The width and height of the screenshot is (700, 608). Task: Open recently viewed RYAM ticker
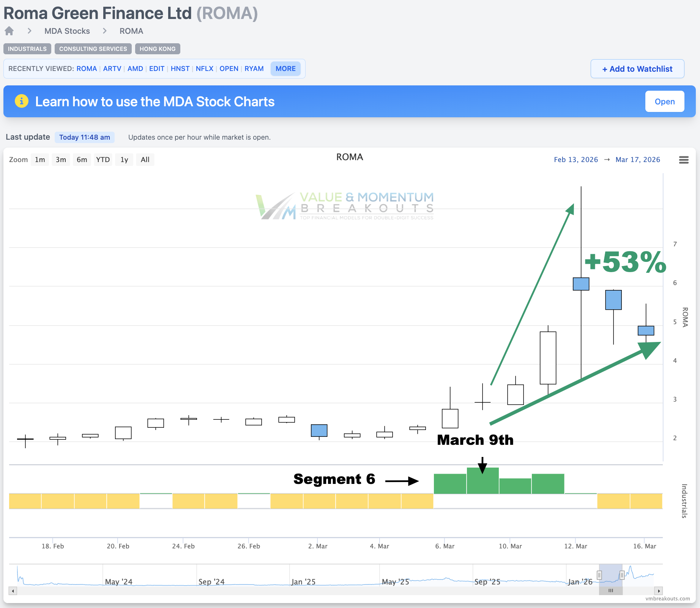click(254, 69)
